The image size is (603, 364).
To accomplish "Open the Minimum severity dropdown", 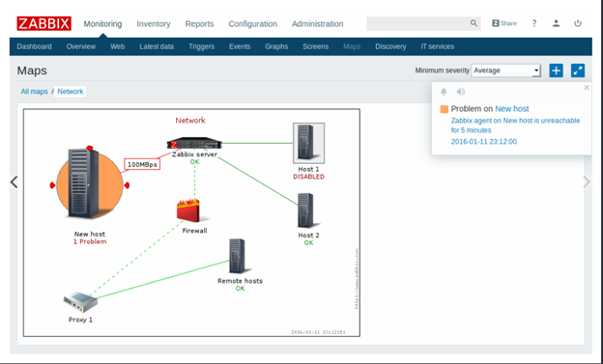I will [x=506, y=70].
